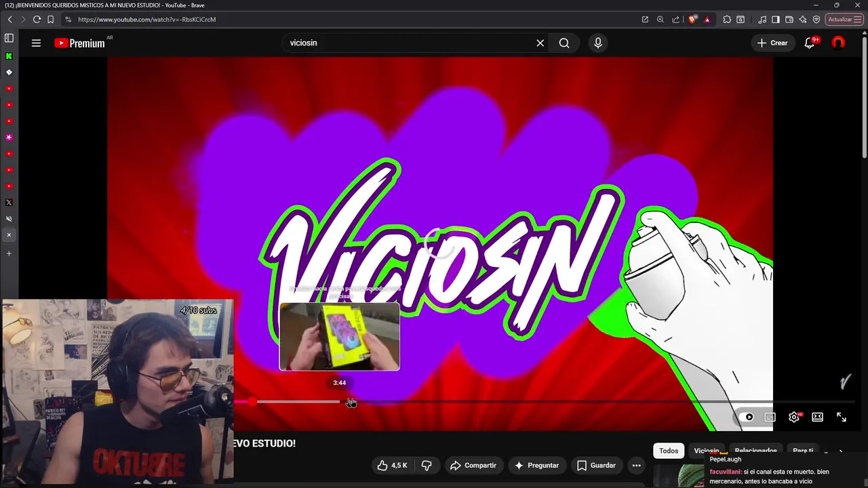Open Brave Shields lion icon
Screen dimensions: 868x488
click(692, 20)
